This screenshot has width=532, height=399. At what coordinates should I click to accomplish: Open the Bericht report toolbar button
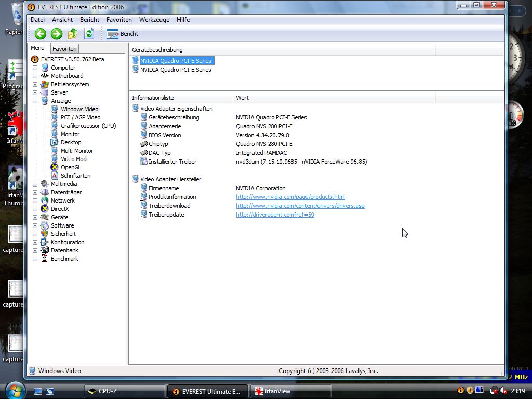(122, 34)
